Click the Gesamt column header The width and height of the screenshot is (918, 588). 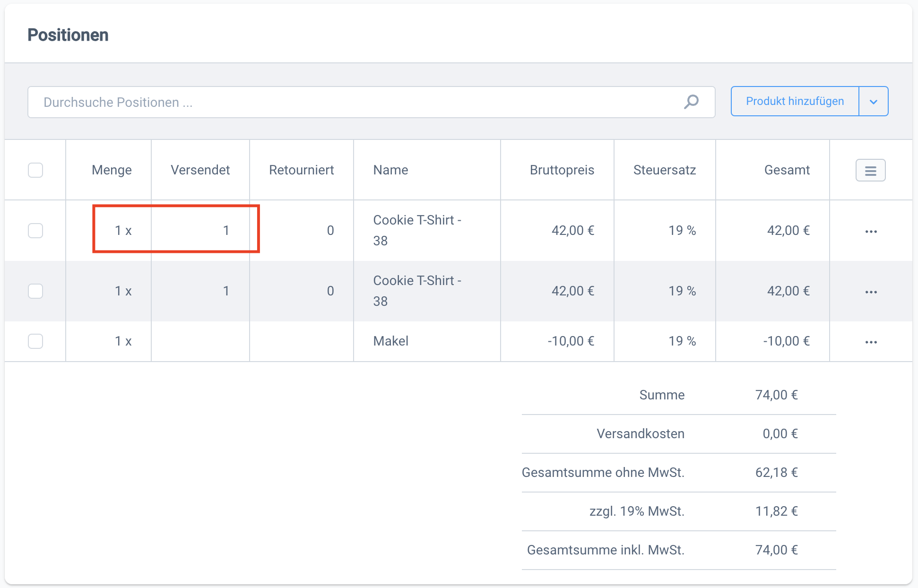point(787,170)
